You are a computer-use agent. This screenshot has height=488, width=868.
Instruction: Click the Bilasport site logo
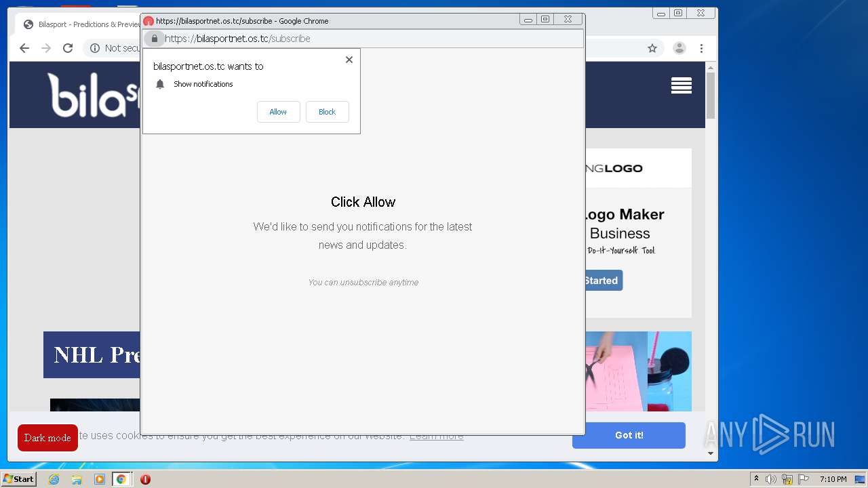pos(94,95)
